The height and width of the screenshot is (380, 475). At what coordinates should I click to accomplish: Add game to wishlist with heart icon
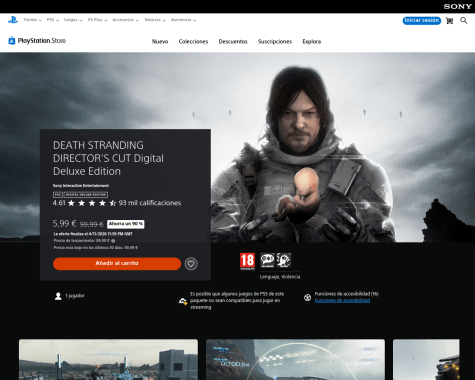tap(191, 264)
